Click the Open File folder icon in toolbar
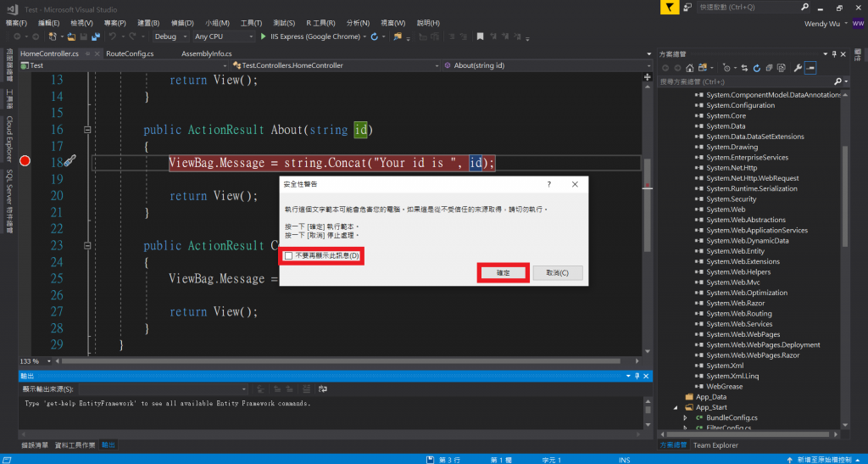The height and width of the screenshot is (464, 868). tap(71, 36)
